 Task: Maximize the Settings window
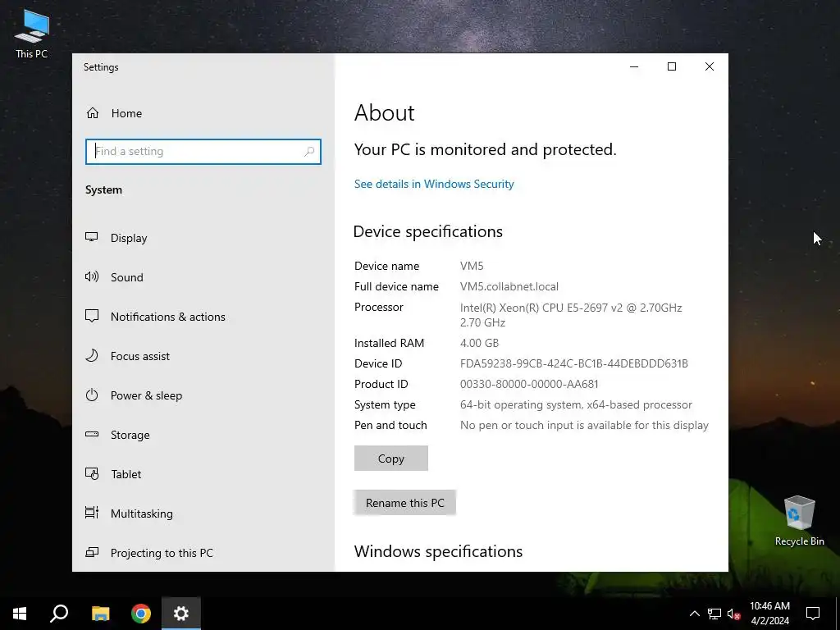tap(672, 66)
